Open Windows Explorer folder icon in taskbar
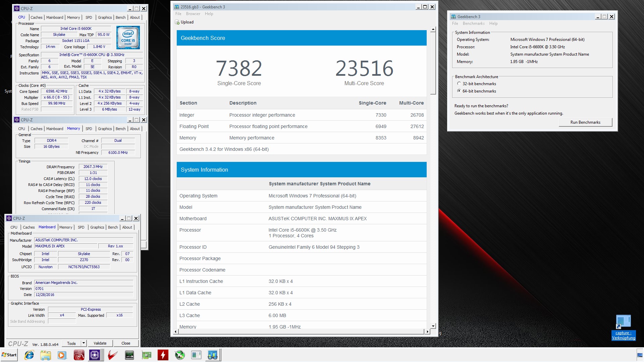This screenshot has width=644, height=362. (x=46, y=355)
